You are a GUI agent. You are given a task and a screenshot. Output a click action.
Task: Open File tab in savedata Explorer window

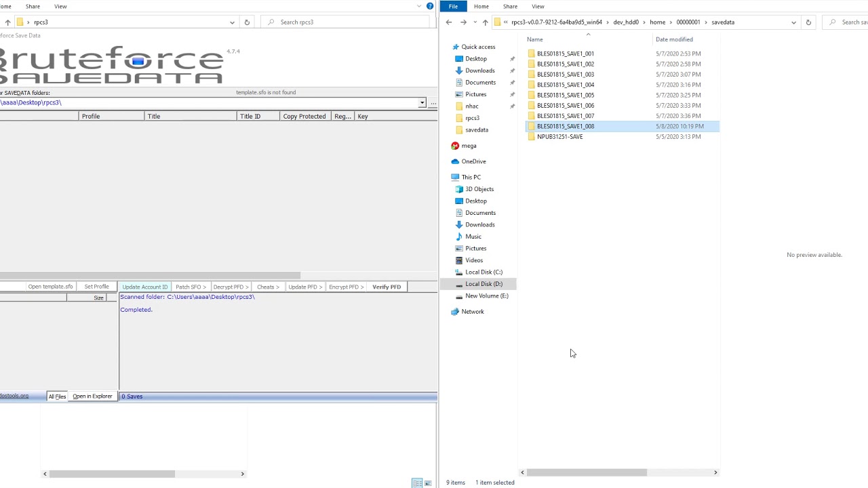[x=453, y=6]
